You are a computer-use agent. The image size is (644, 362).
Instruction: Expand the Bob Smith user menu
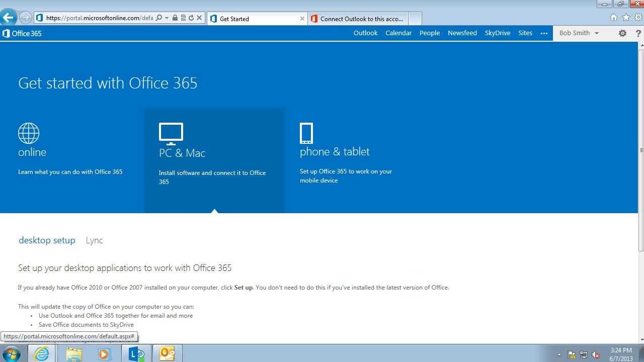(579, 33)
